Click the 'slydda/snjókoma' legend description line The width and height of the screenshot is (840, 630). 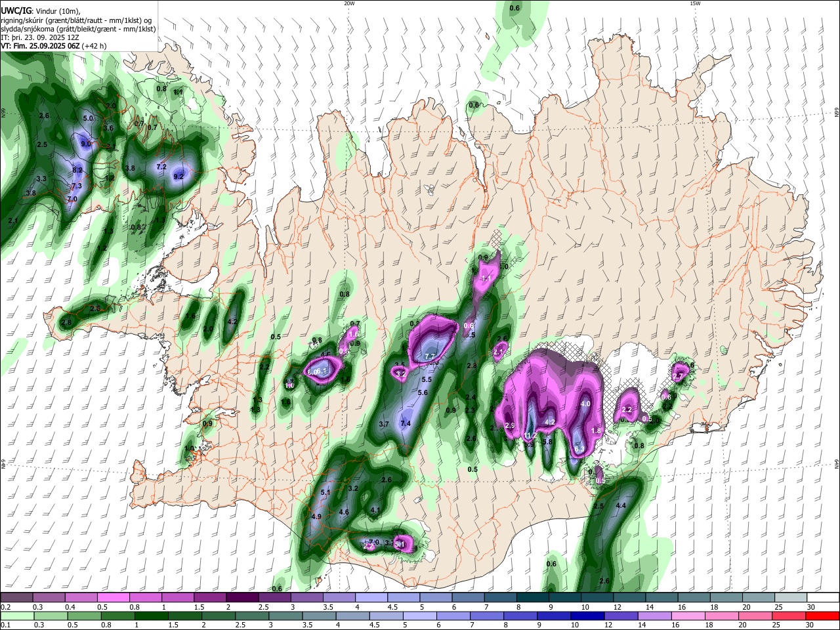tap(78, 29)
